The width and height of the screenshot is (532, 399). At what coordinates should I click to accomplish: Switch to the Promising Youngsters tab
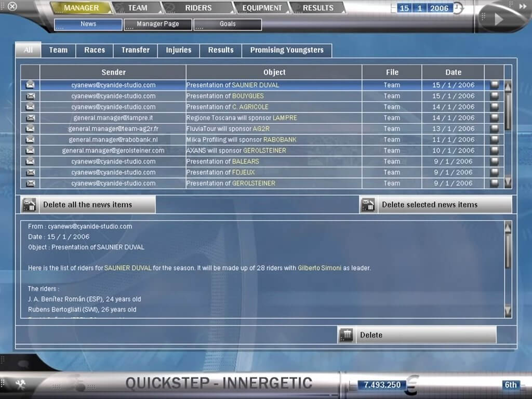[287, 50]
